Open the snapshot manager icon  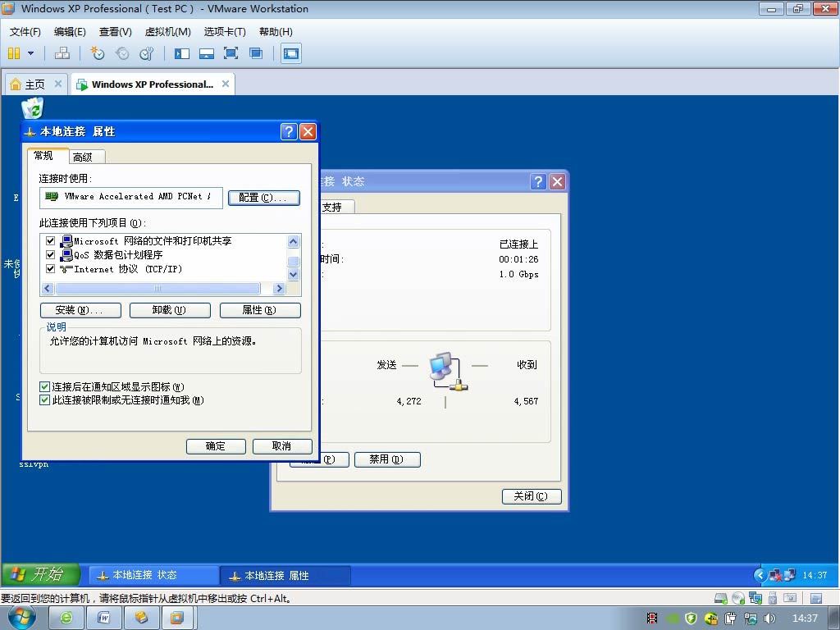tap(146, 53)
